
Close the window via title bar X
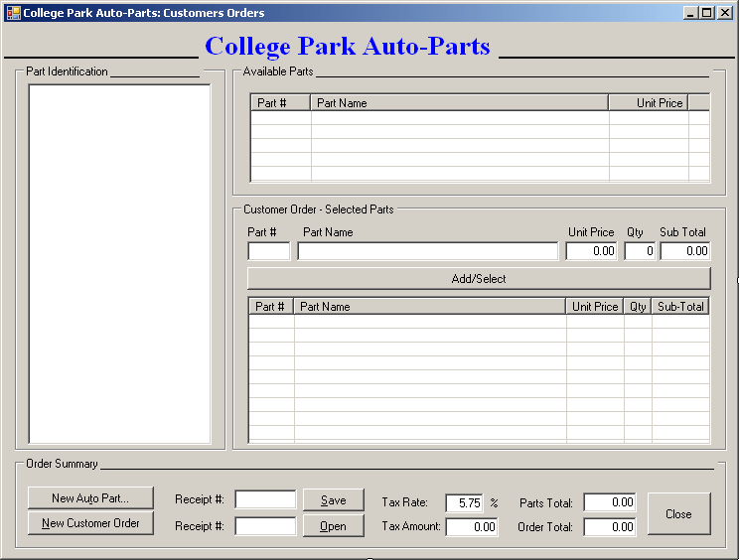click(x=724, y=13)
